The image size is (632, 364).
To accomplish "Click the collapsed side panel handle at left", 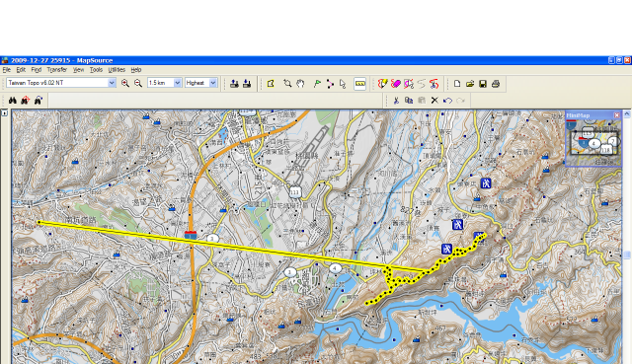I will click(x=4, y=113).
